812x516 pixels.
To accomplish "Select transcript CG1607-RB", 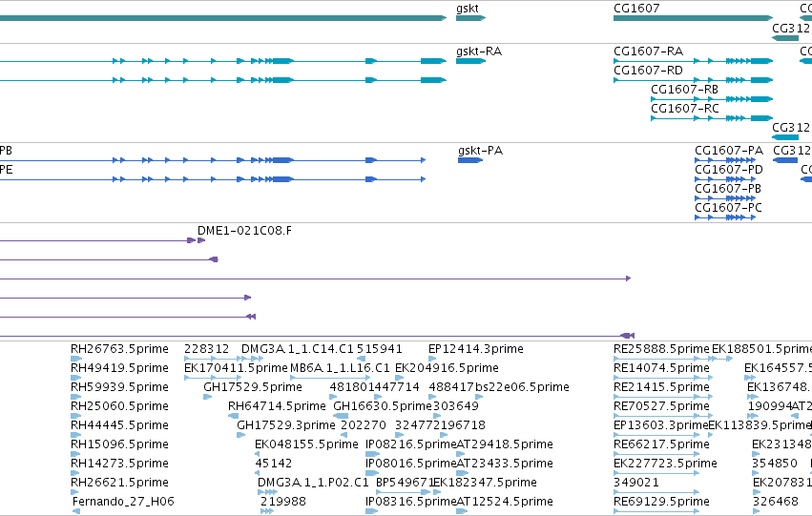I will (x=684, y=90).
